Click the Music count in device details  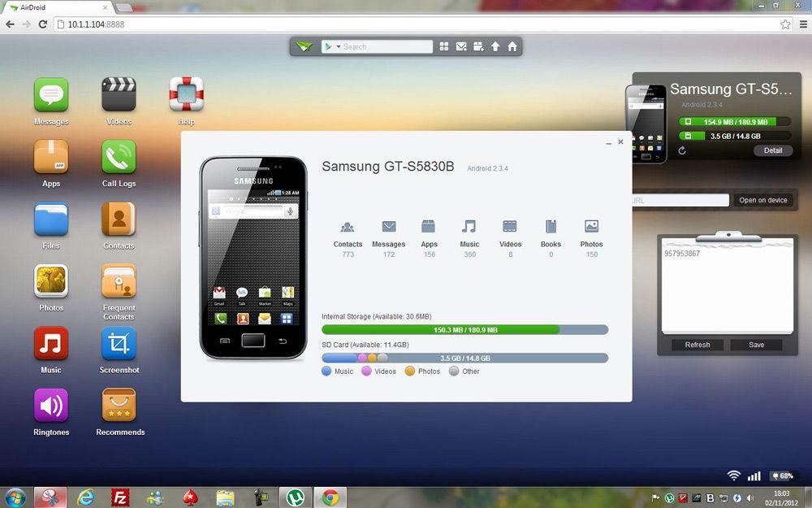tap(469, 254)
